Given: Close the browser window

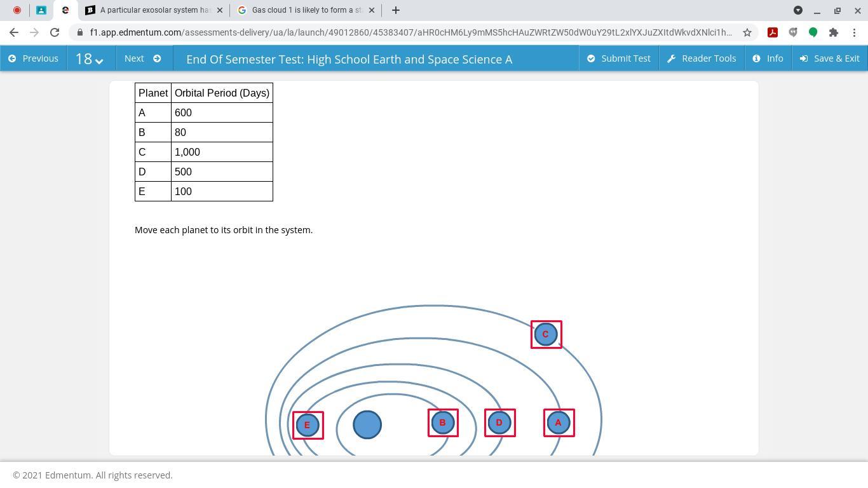Looking at the screenshot, I should [x=858, y=10].
